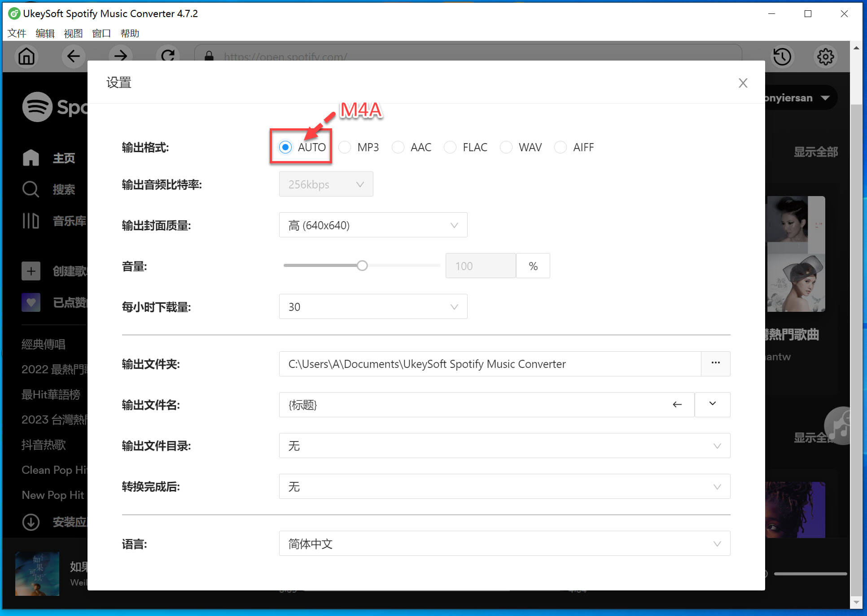Screen dimensions: 867x616
Task: Click the output folder path field
Action: coord(490,363)
